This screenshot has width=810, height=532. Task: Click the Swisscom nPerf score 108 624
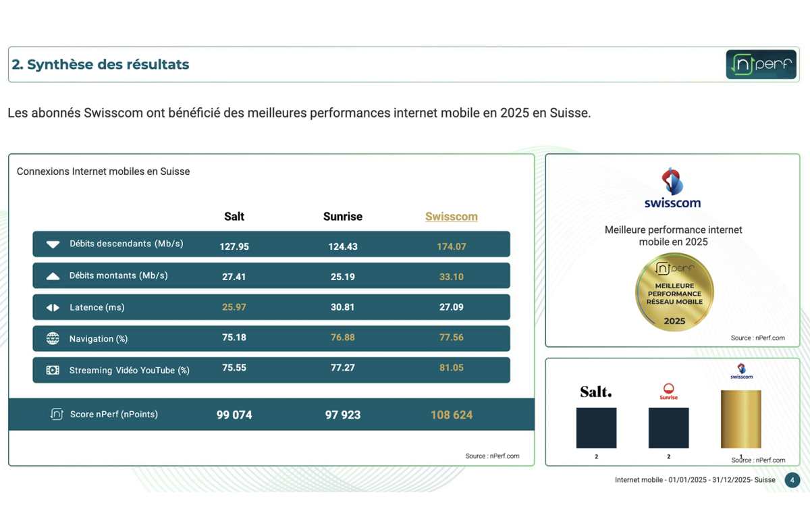point(452,415)
